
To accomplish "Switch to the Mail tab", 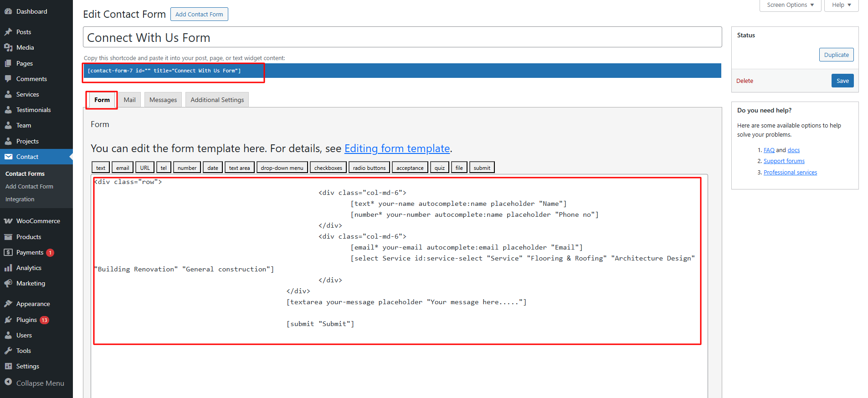I will coord(129,100).
